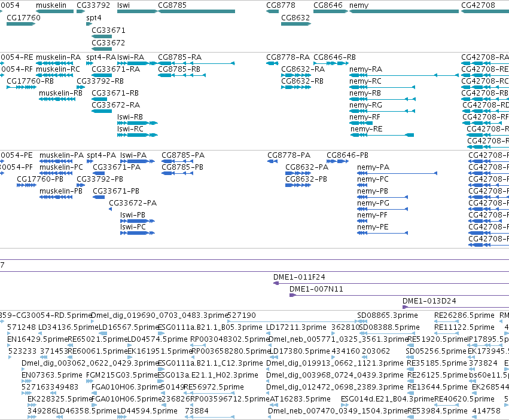Open transcript CG33671-RB
The width and height of the screenshot is (509, 420).
pos(99,99)
